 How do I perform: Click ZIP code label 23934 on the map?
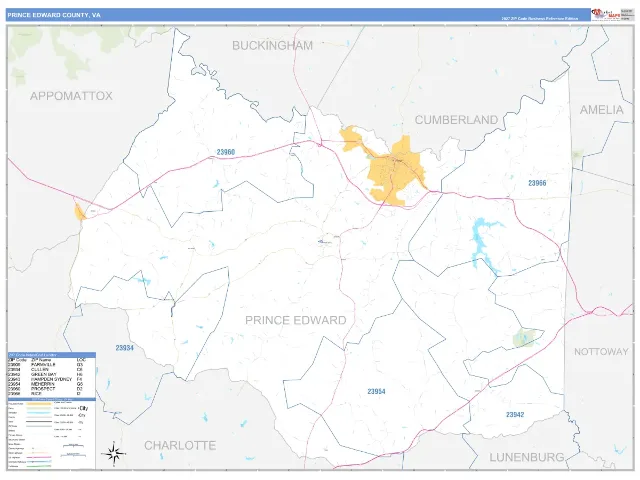point(124,348)
